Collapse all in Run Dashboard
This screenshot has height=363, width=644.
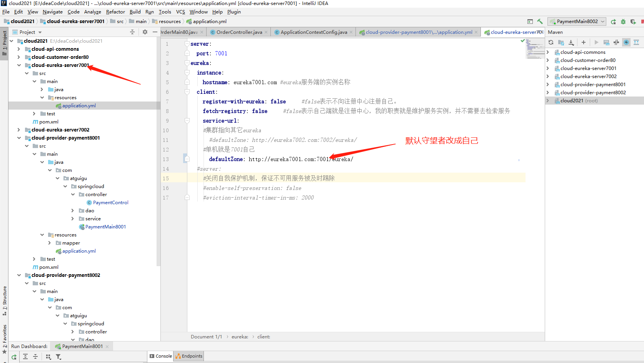[35, 357]
